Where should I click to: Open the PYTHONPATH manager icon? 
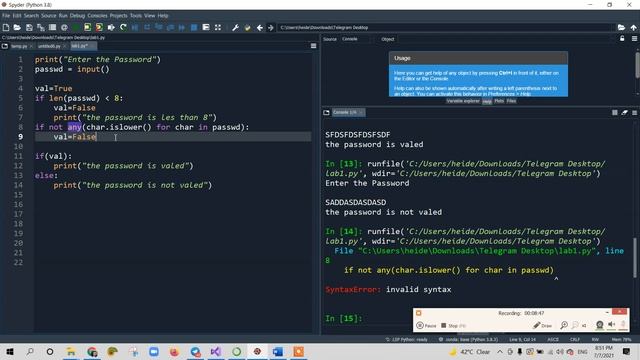click(247, 27)
